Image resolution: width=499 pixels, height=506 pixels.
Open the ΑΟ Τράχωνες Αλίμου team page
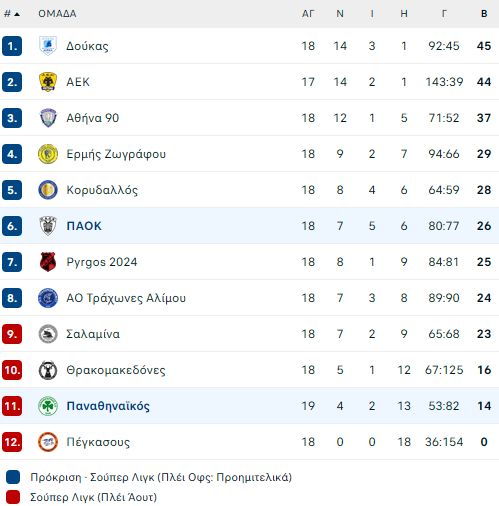[126, 298]
